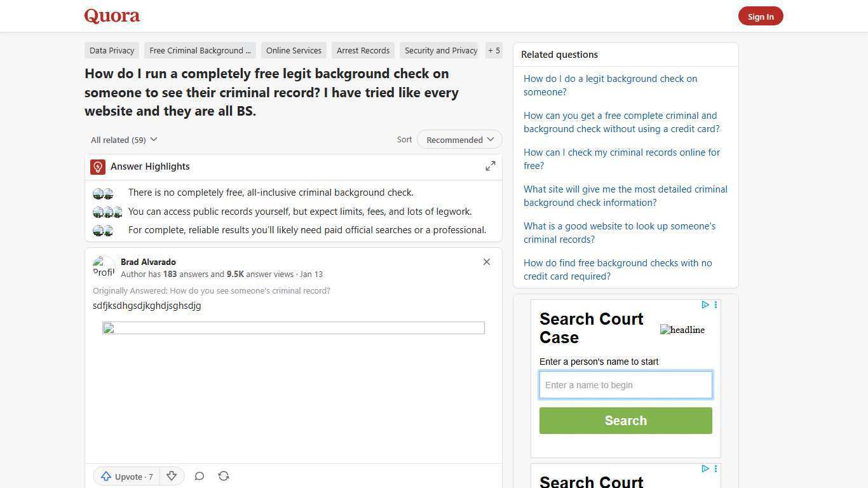This screenshot has height=488, width=868.
Task: Click the Enter a name to begin field
Action: (625, 384)
